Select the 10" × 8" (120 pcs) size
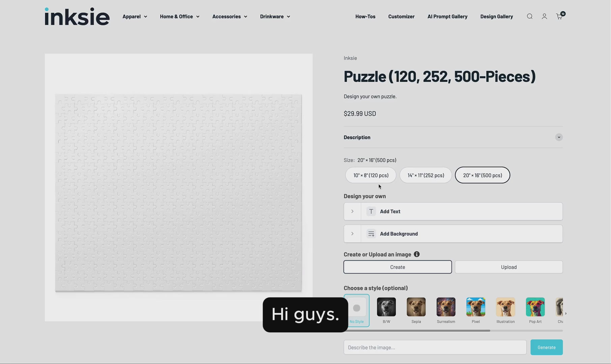Viewport: 611px width, 364px height. tap(371, 175)
